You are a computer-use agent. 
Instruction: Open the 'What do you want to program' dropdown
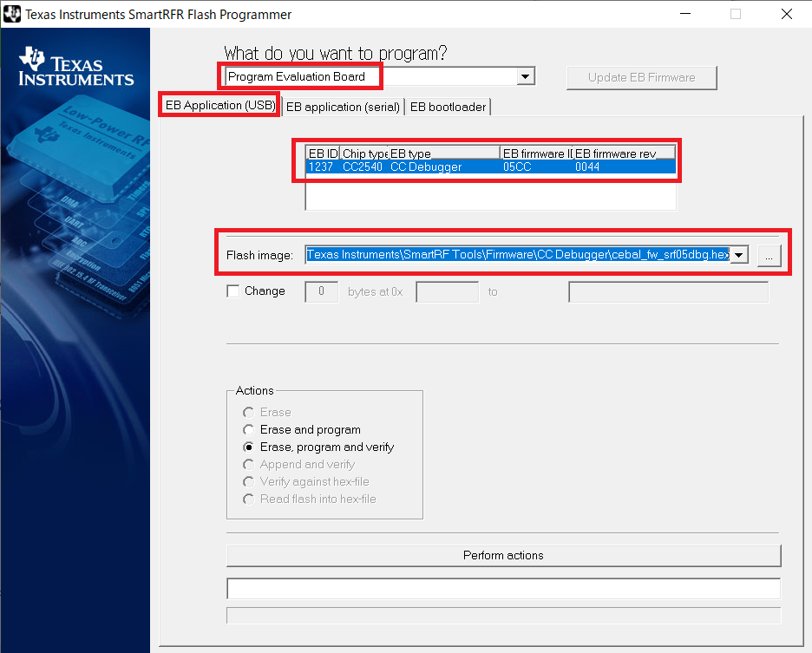[525, 76]
